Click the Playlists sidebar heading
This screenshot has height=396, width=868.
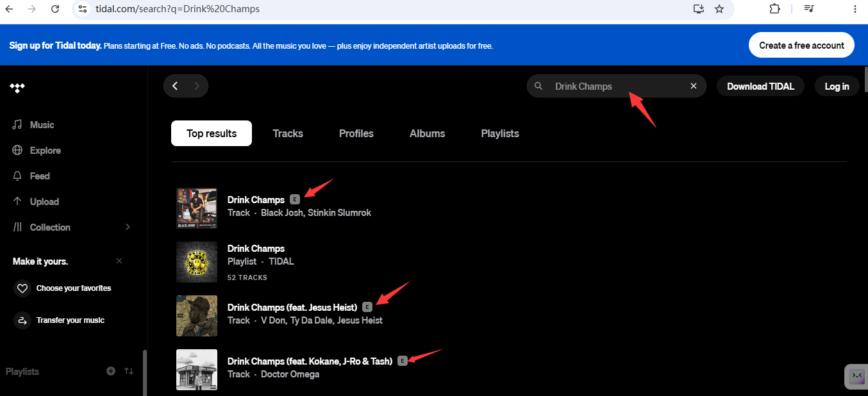[x=22, y=372]
